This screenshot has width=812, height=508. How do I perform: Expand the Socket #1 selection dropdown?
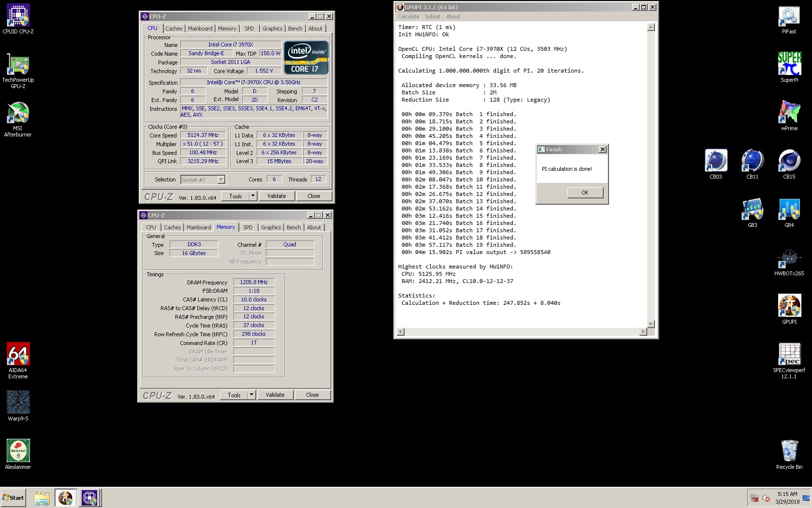click(221, 179)
